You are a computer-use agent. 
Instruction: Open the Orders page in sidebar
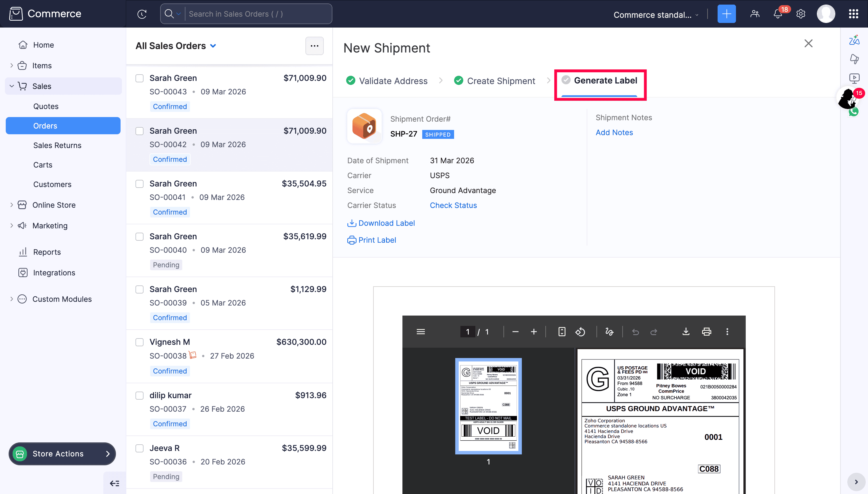click(x=63, y=126)
